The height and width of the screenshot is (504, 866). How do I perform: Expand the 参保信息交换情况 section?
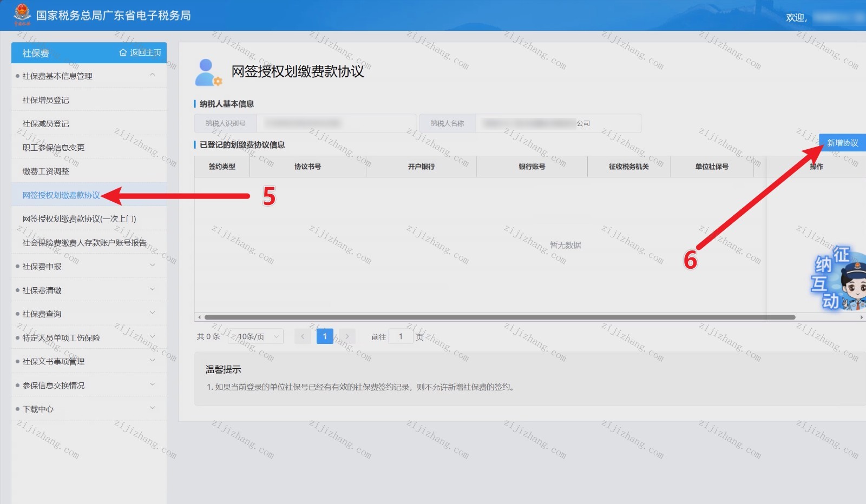89,385
